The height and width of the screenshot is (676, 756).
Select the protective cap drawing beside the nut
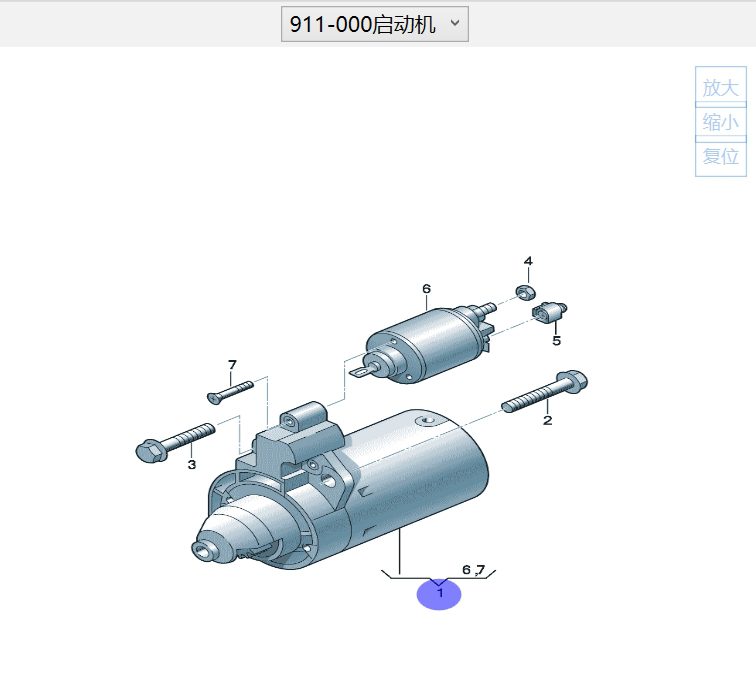(x=549, y=312)
